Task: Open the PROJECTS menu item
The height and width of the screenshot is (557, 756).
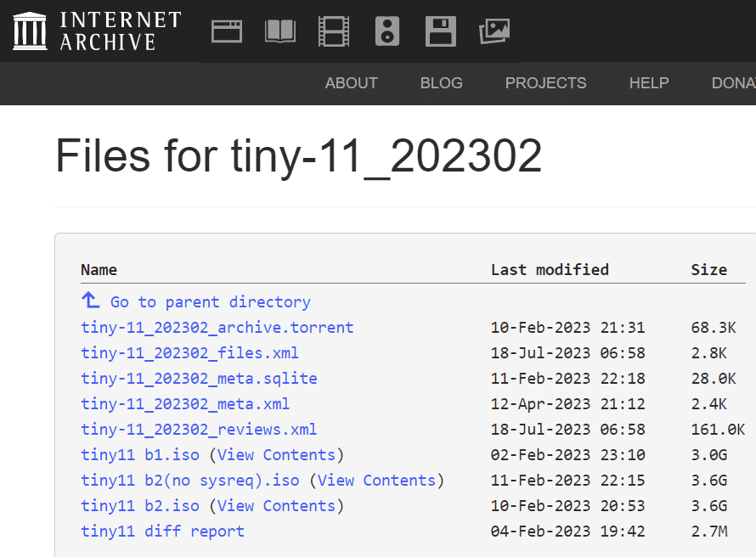Action: [x=546, y=83]
